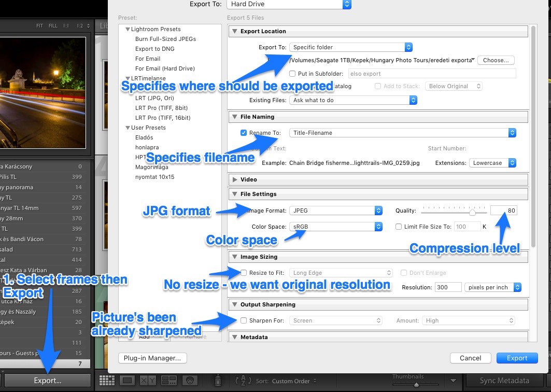Select the Burn Full-Sized JPEGs preset
This screenshot has width=551, height=392.
pos(165,39)
